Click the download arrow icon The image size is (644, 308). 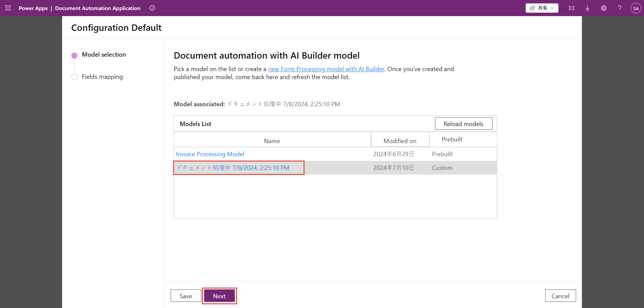coord(588,8)
